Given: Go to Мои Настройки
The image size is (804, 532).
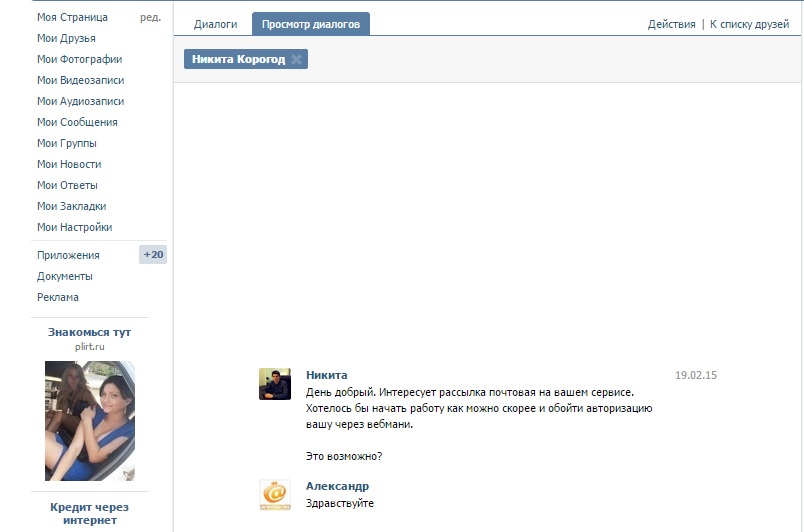Looking at the screenshot, I should [74, 227].
